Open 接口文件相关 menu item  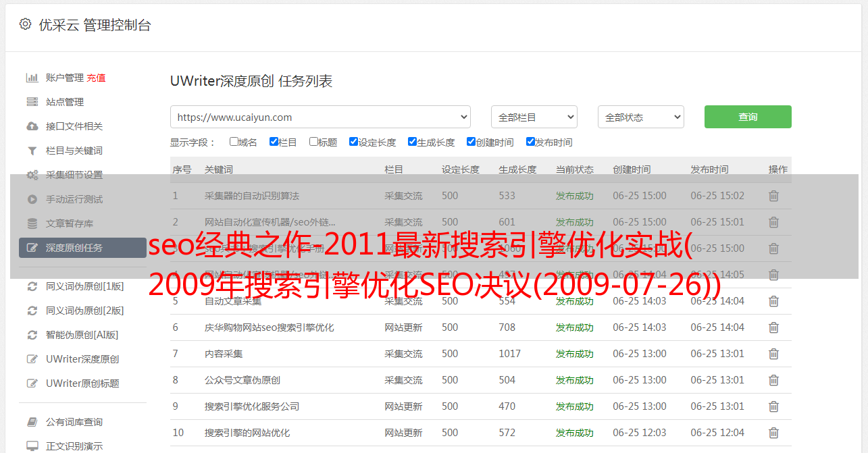[74, 126]
